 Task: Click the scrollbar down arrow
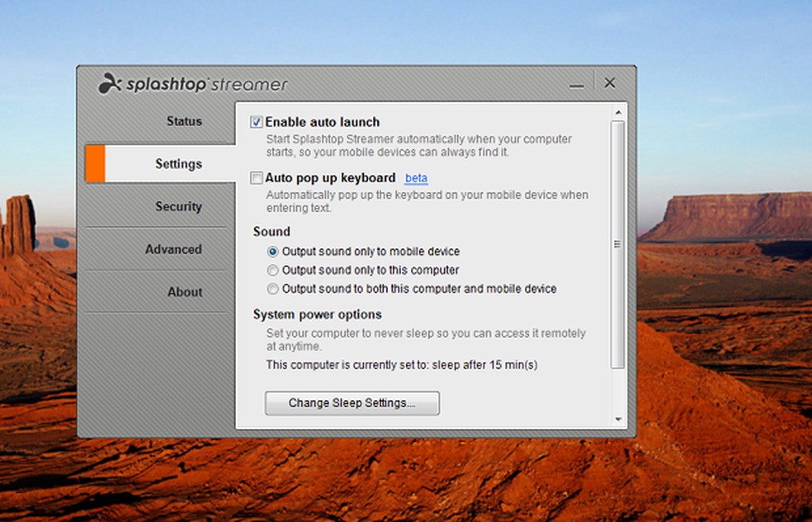click(618, 419)
